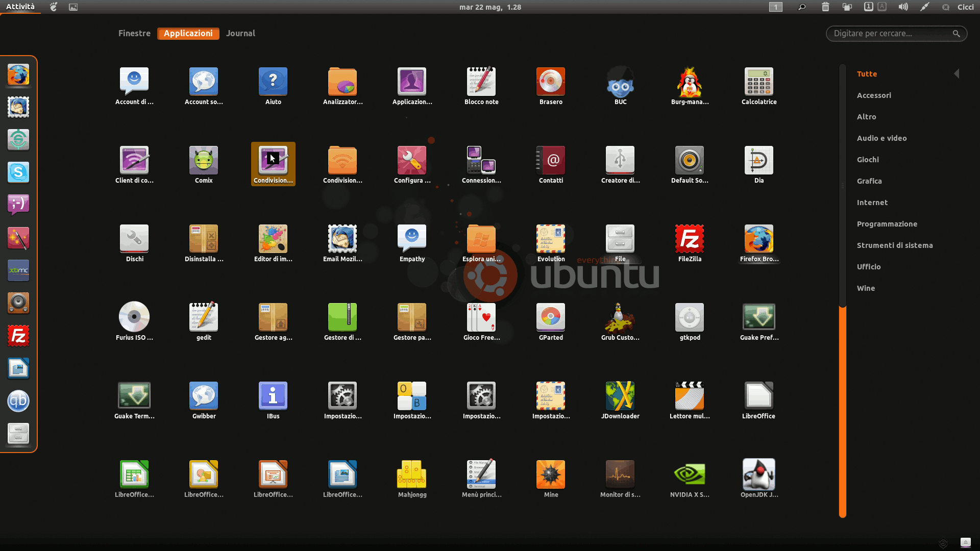Launch Gwibber social client
The height and width of the screenshot is (551, 980).
(204, 400)
